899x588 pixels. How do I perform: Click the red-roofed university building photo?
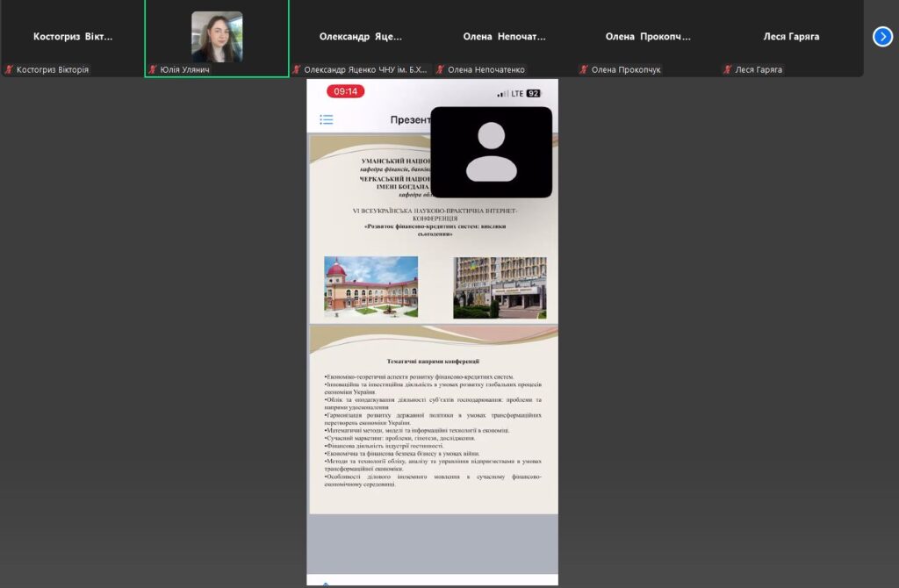click(x=370, y=287)
